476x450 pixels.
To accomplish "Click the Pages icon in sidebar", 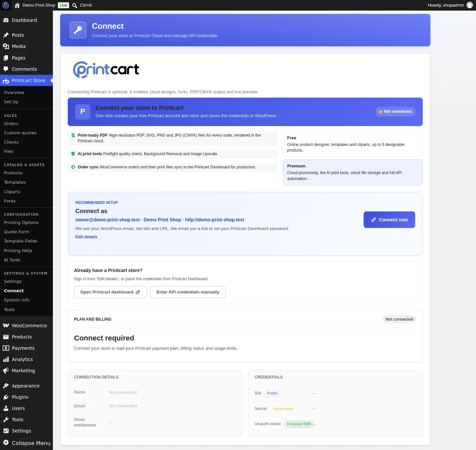I will coord(6,58).
